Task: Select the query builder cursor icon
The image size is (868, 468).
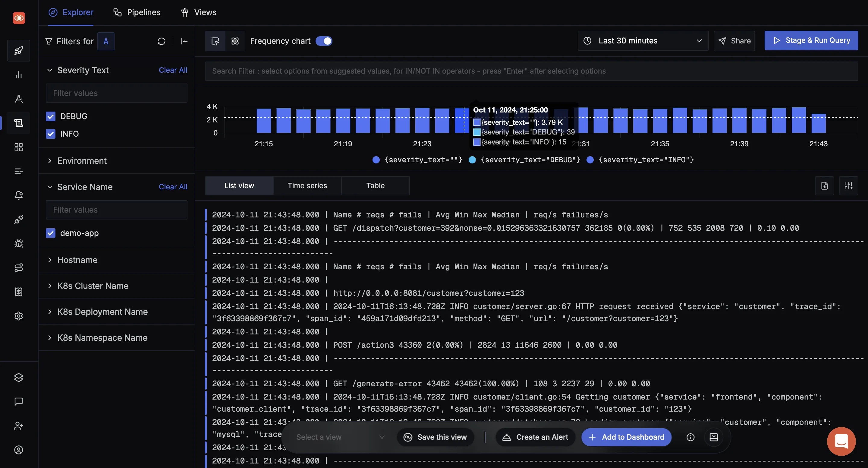Action: (x=215, y=41)
